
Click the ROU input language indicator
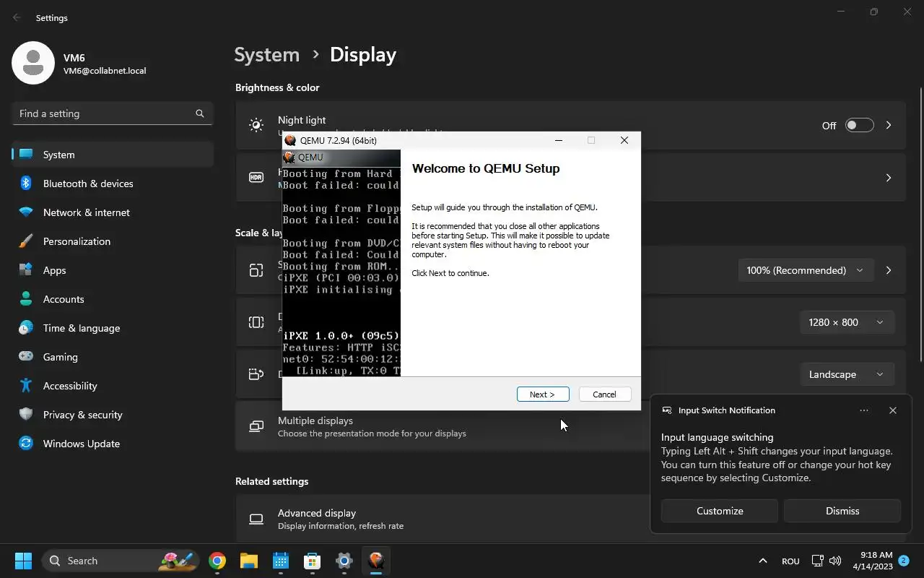pyautogui.click(x=790, y=561)
